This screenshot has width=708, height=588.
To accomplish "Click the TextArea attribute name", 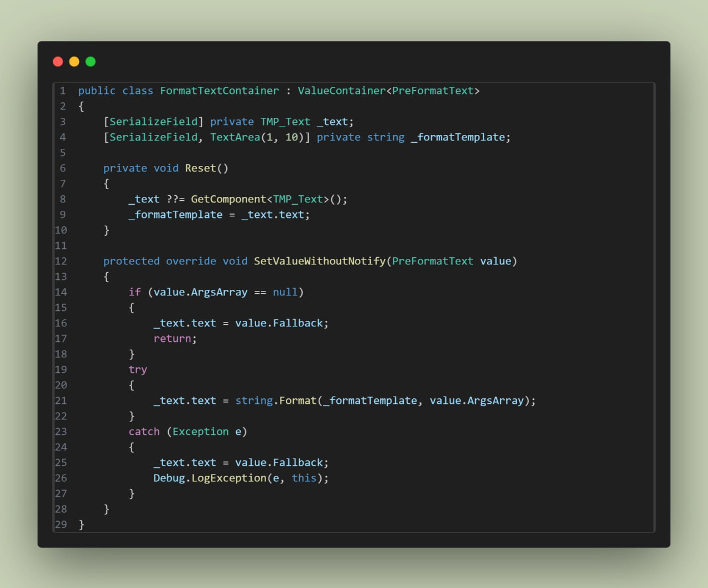I will [x=235, y=137].
